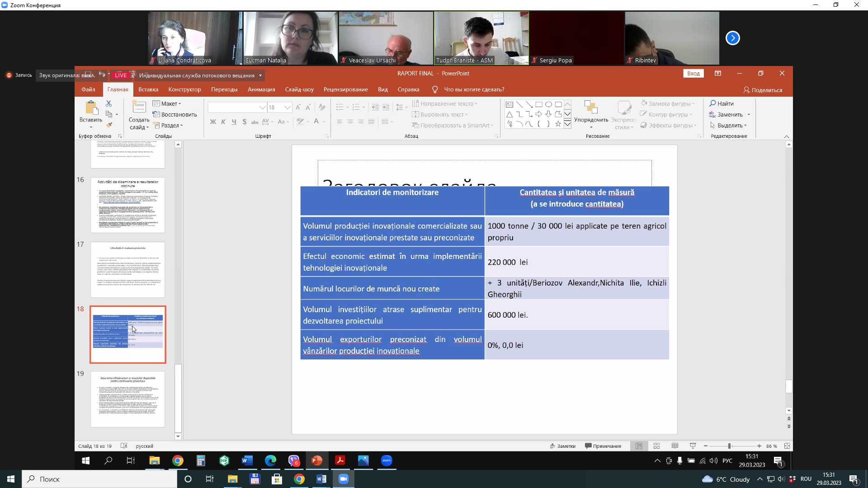
Task: Expand Направление текста dropdown
Action: click(x=445, y=103)
